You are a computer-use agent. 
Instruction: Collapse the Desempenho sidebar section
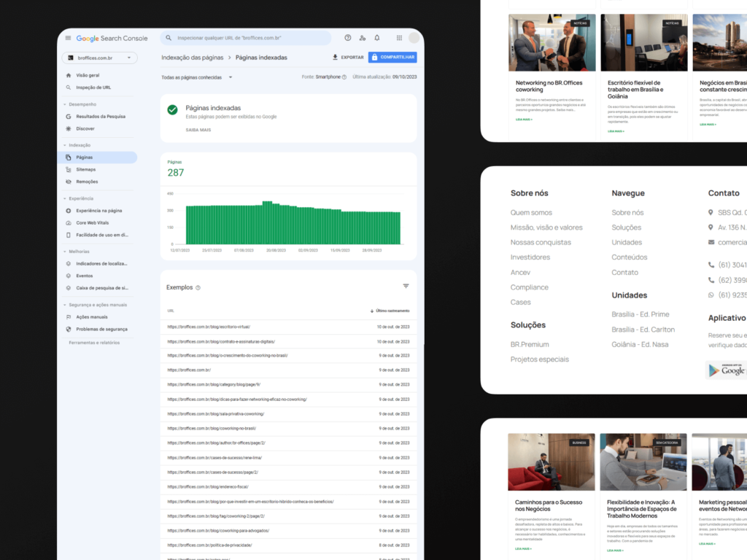click(x=65, y=104)
